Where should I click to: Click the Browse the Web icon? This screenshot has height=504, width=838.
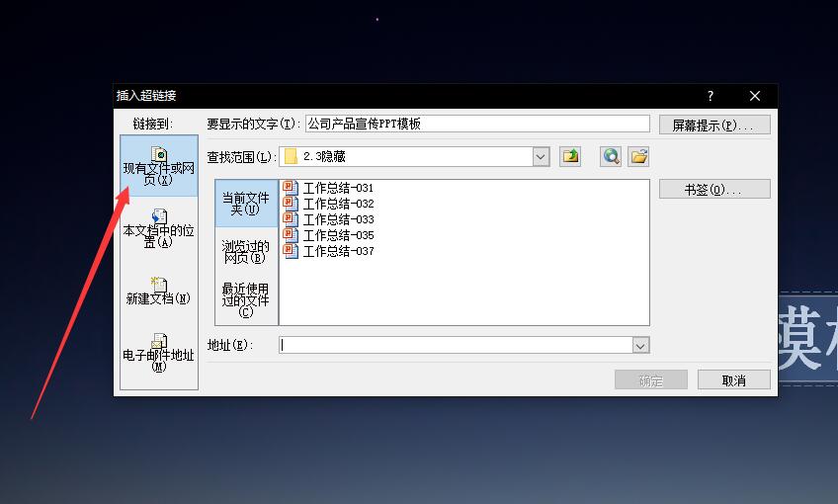611,156
